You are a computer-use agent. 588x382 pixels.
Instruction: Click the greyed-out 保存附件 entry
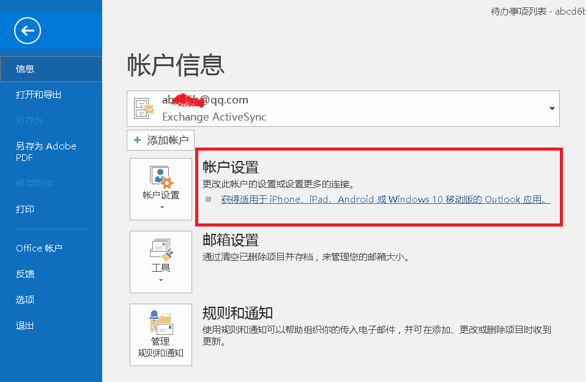click(34, 184)
